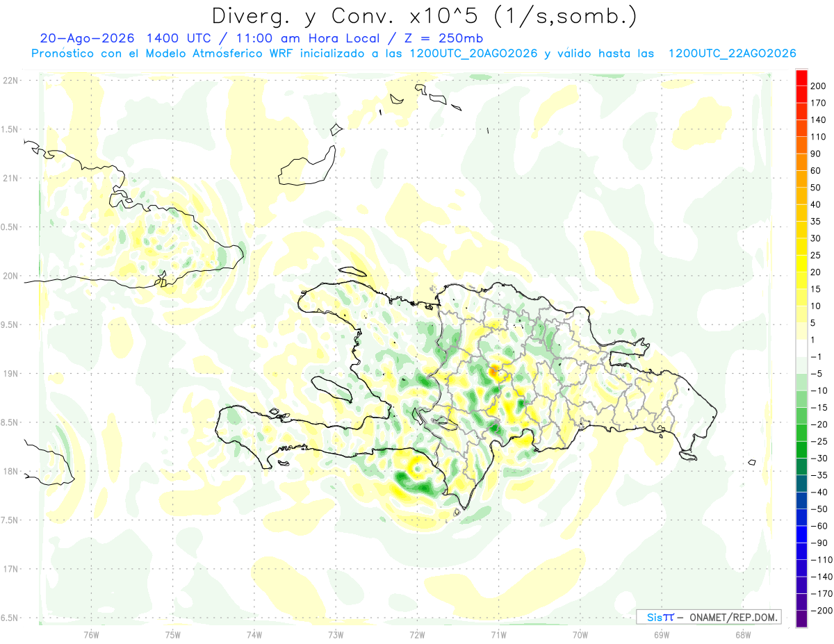Click the '22N' latitude label
This screenshot has width=834, height=644.
(10, 80)
